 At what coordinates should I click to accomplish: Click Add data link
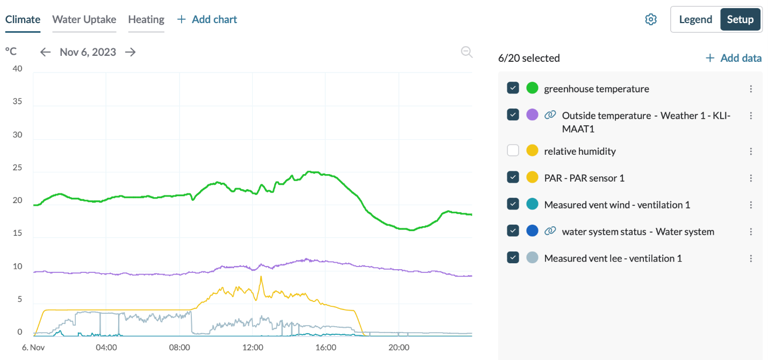[x=734, y=58]
